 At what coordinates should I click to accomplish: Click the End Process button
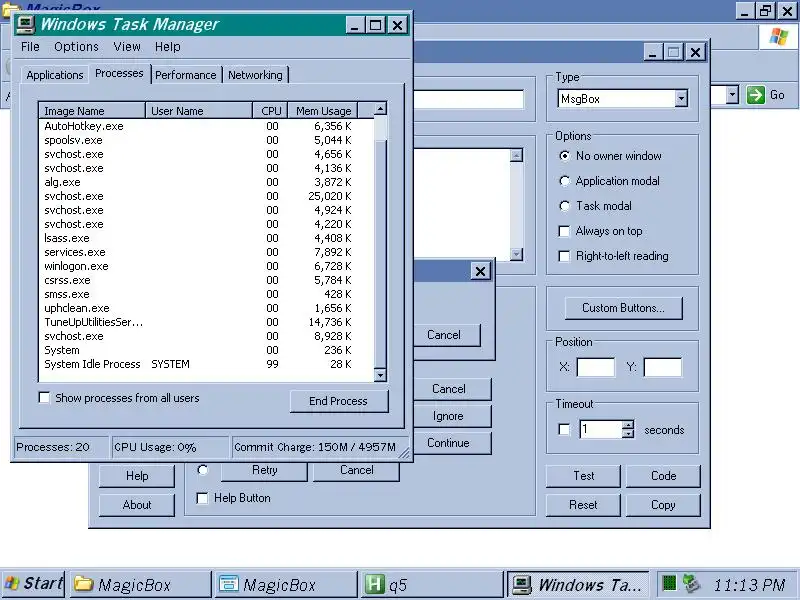(x=339, y=401)
